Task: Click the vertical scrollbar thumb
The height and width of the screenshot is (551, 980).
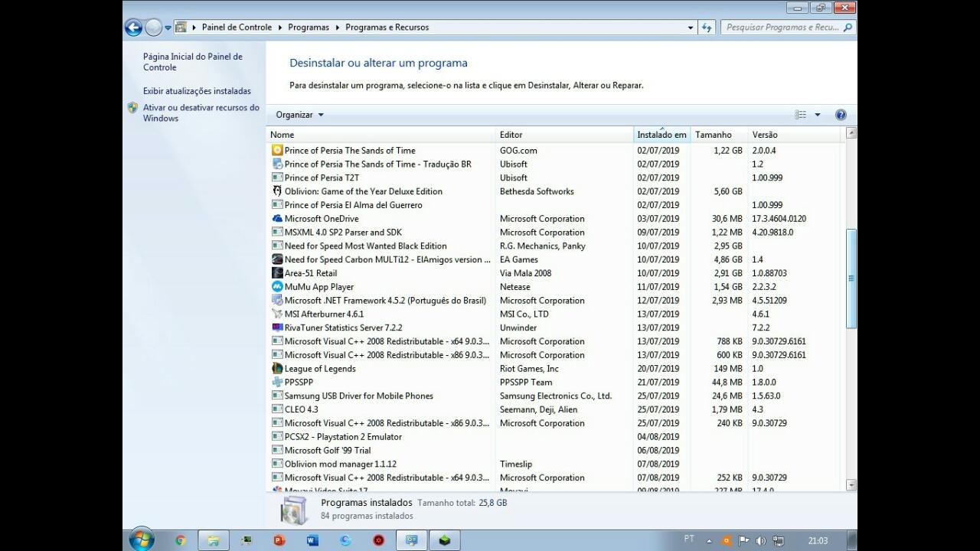Action: coord(851,279)
